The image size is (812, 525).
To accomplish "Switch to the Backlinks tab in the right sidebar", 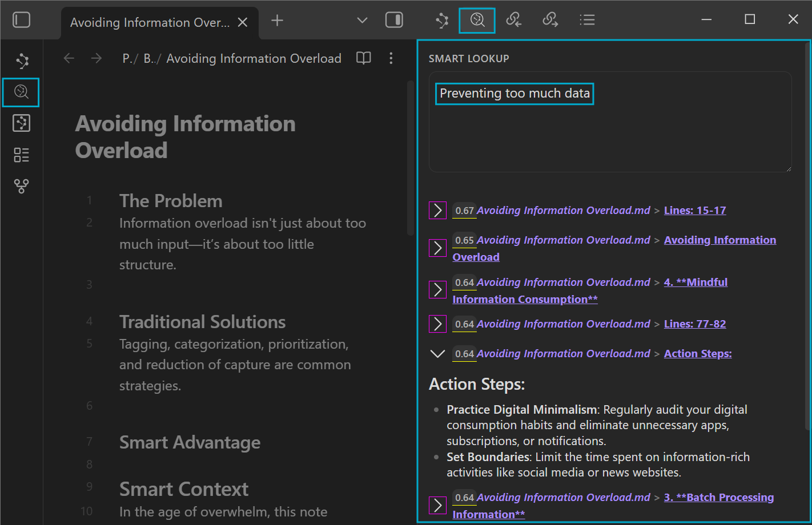I will (x=513, y=21).
